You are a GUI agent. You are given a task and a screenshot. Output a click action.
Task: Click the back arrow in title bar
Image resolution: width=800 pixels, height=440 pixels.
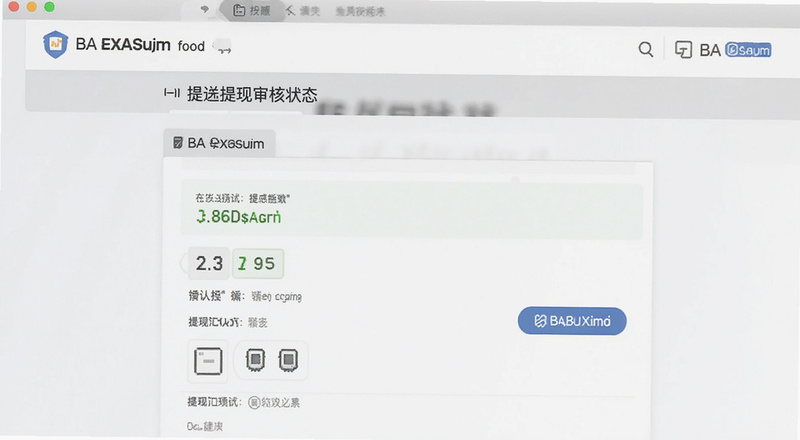pyautogui.click(x=205, y=9)
